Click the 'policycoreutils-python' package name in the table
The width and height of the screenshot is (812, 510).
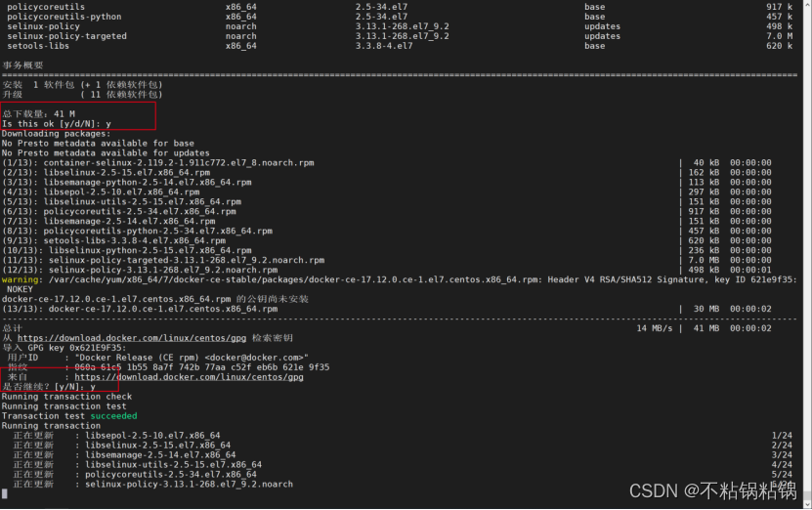click(x=64, y=17)
